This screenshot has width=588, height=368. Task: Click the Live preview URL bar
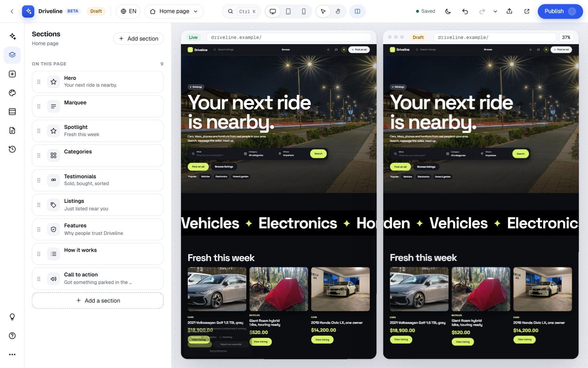(289, 38)
